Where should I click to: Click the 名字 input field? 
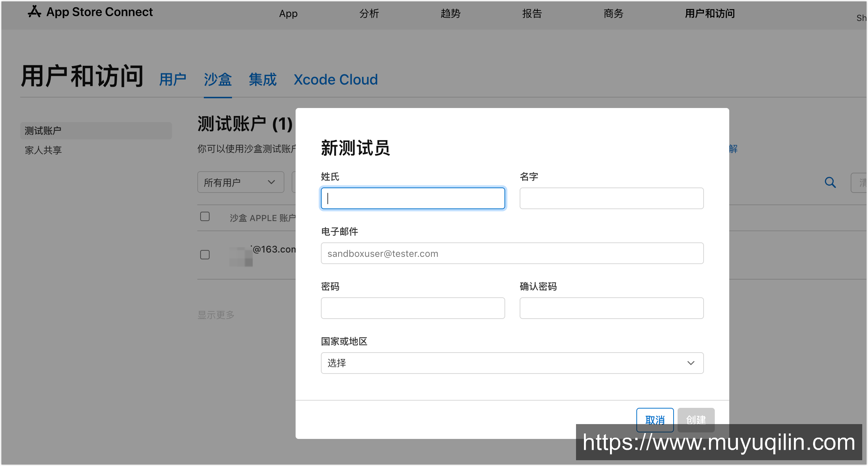coord(611,198)
